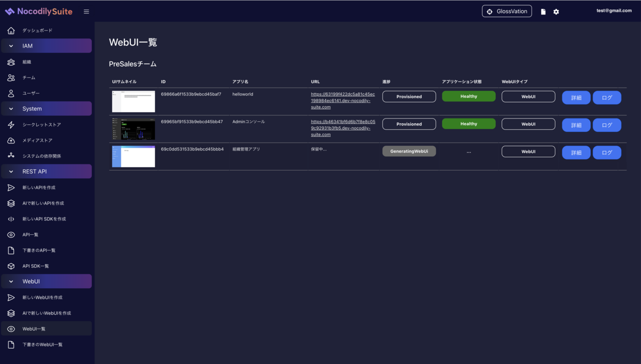Viewport: 641px width, 364px height.
Task: Open the helloworld dev-nocodily-suite URL
Action: (x=343, y=101)
